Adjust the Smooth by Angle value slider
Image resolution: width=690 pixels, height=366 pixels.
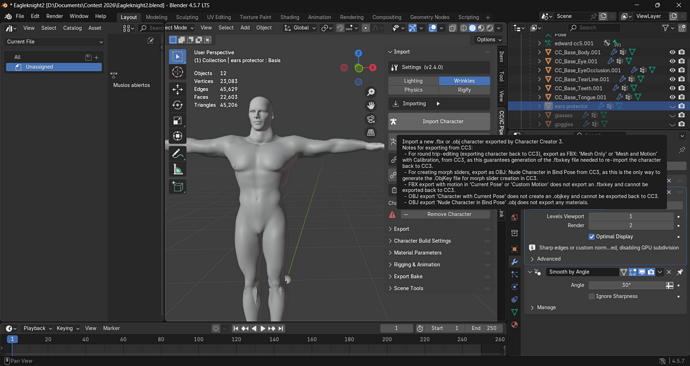(627, 285)
